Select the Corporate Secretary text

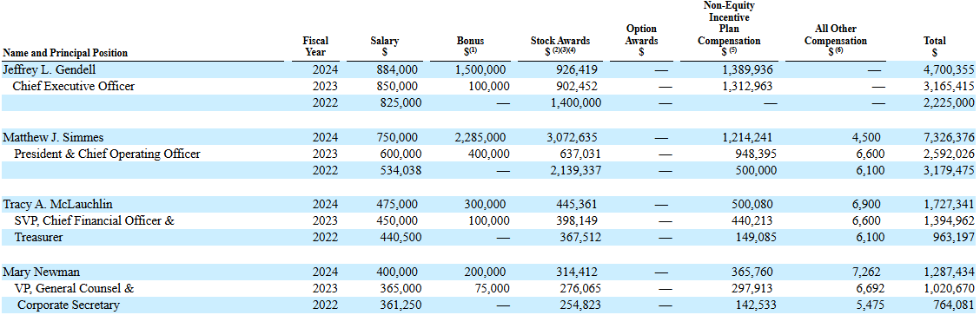[x=68, y=305]
